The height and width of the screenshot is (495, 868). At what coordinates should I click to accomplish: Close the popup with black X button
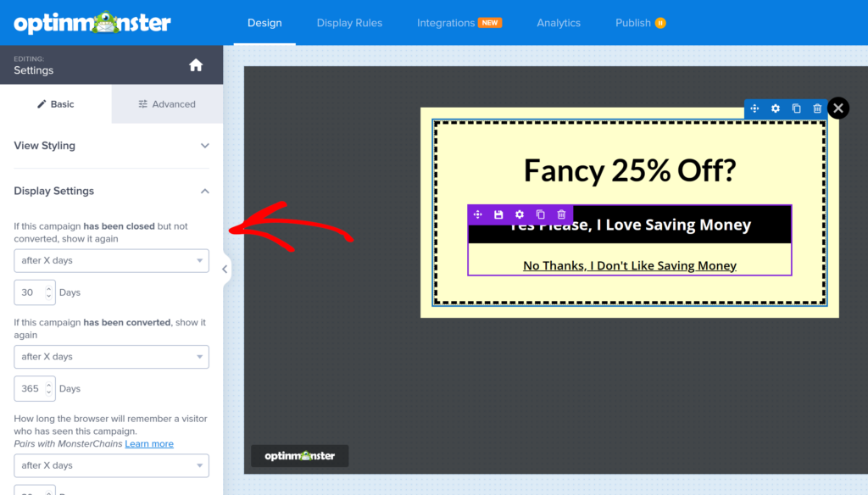click(x=838, y=108)
